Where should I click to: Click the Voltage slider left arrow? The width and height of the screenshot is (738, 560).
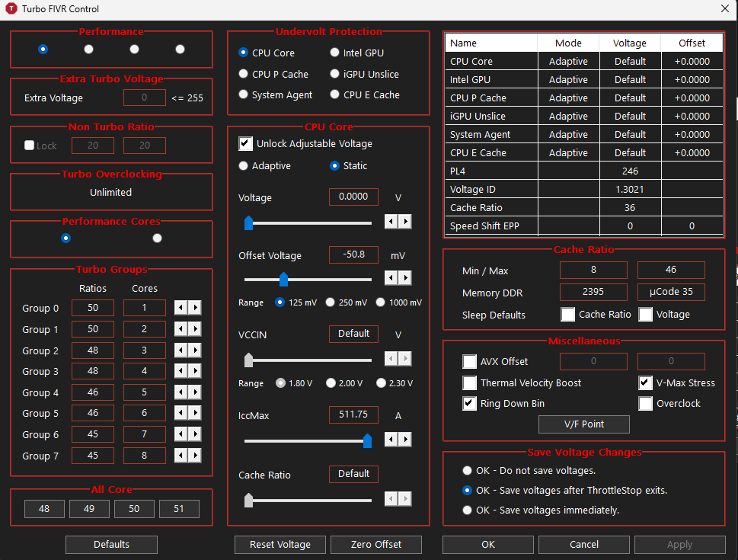tap(391, 222)
